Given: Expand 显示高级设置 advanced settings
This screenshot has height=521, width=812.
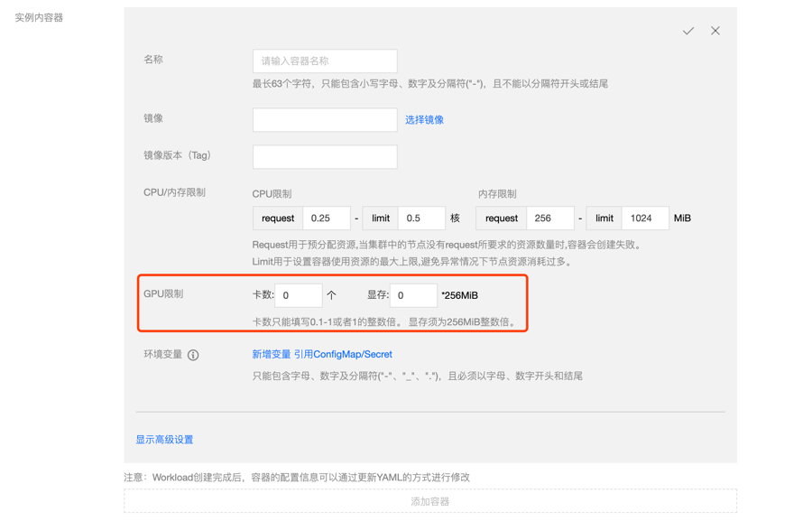Looking at the screenshot, I should [164, 440].
